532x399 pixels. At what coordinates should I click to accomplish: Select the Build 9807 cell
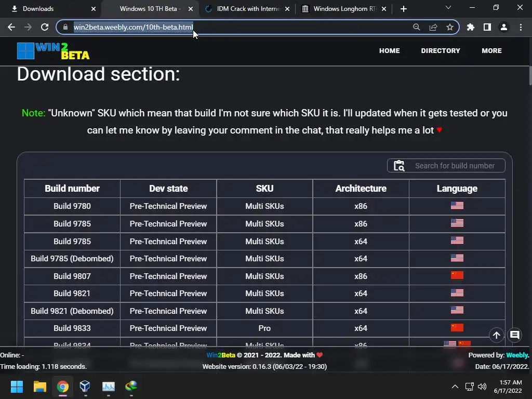click(x=72, y=276)
